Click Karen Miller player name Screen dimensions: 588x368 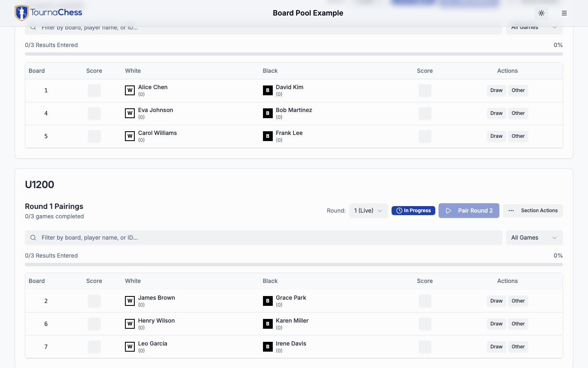(x=292, y=321)
